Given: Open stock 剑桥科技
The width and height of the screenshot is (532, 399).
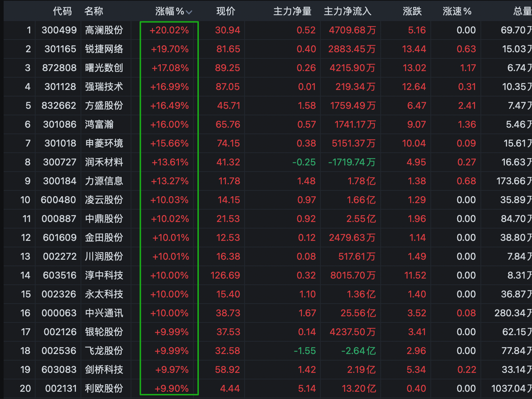Looking at the screenshot, I should 104,370.
